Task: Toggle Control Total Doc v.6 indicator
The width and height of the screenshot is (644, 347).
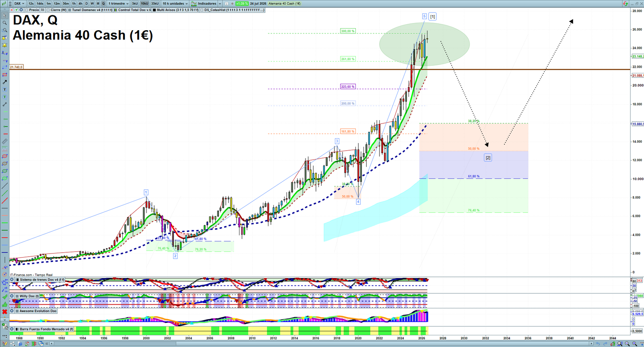Action: (116, 10)
